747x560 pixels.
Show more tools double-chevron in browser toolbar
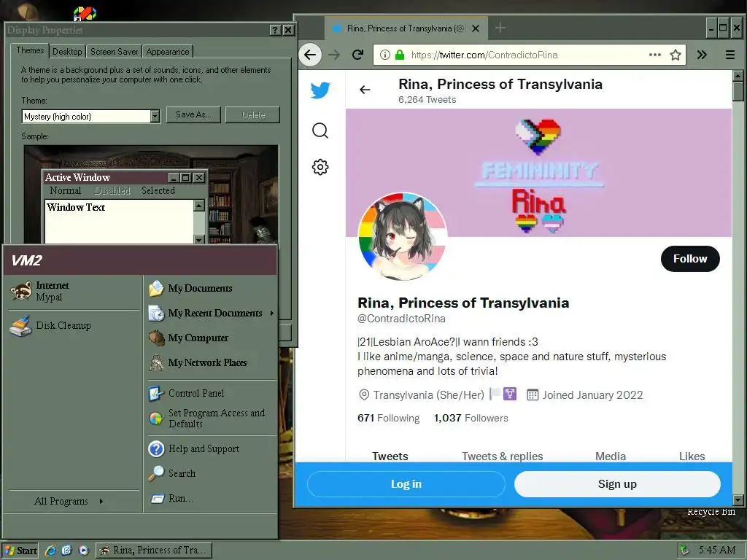point(702,55)
